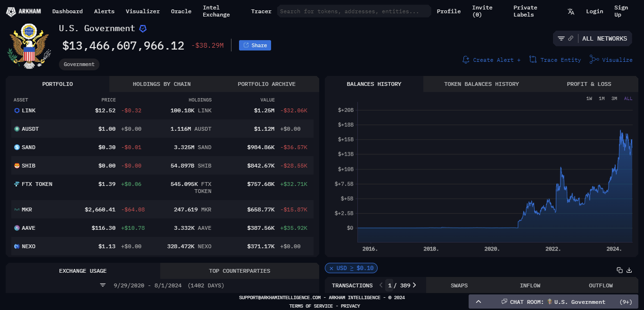Sort by the HOLDINGS column header
Screen dimensions: 644x310
(x=200, y=100)
